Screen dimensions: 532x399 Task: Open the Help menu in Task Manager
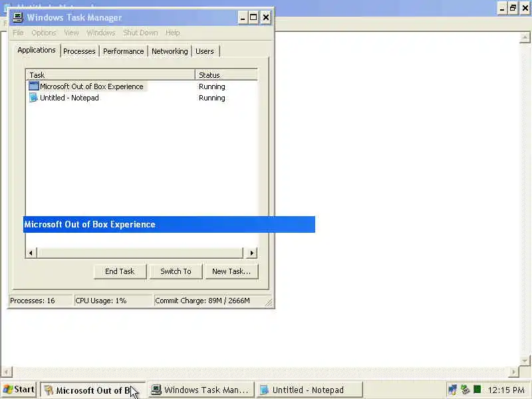173,33
